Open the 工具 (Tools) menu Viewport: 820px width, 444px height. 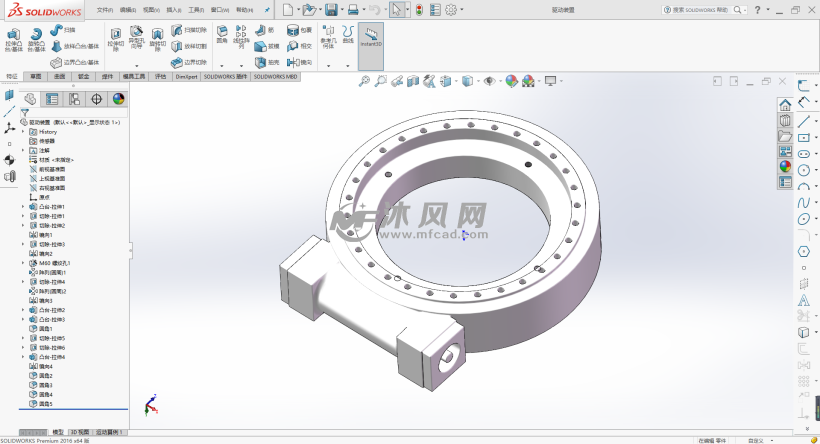click(x=196, y=9)
